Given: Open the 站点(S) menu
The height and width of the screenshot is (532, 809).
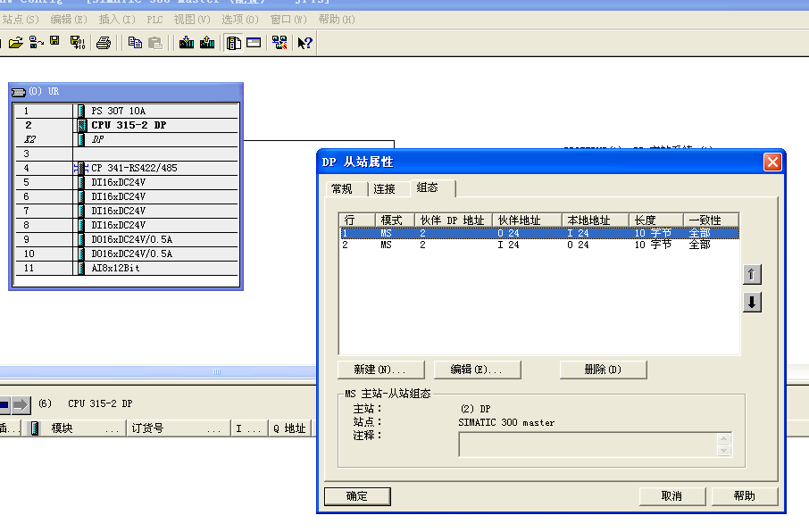Looking at the screenshot, I should [x=21, y=20].
